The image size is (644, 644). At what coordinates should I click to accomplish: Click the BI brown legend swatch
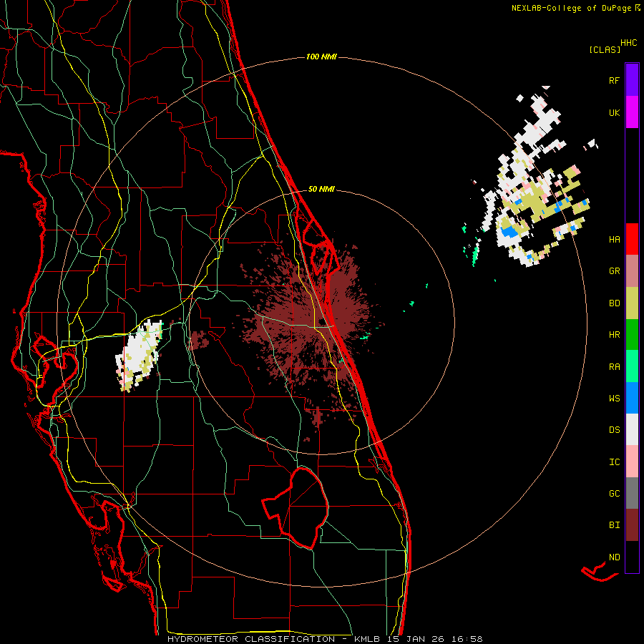pyautogui.click(x=632, y=525)
